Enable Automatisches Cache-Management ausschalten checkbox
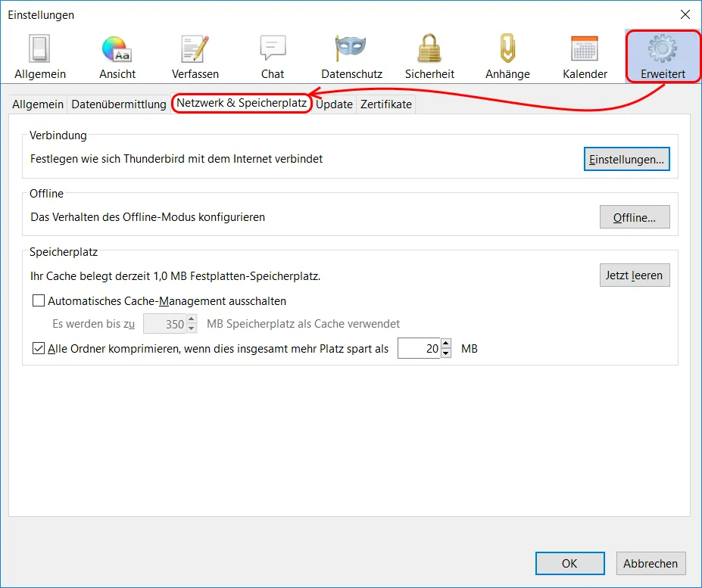The height and width of the screenshot is (588, 702). (39, 300)
